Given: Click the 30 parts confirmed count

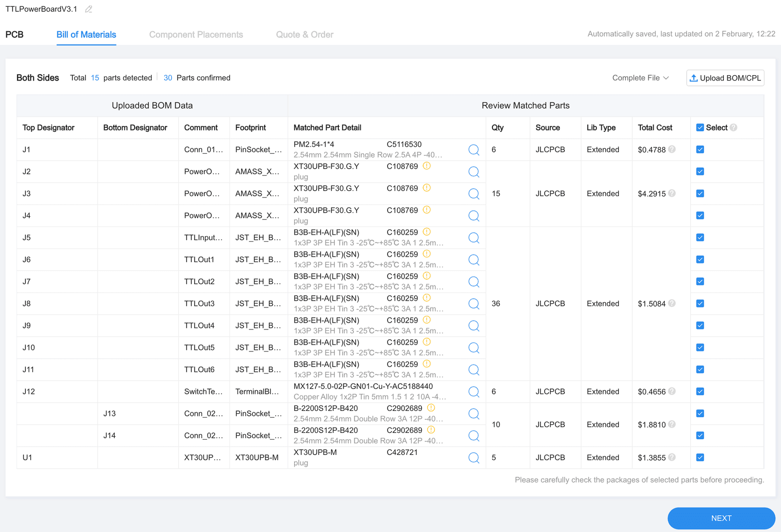Looking at the screenshot, I should (x=168, y=78).
